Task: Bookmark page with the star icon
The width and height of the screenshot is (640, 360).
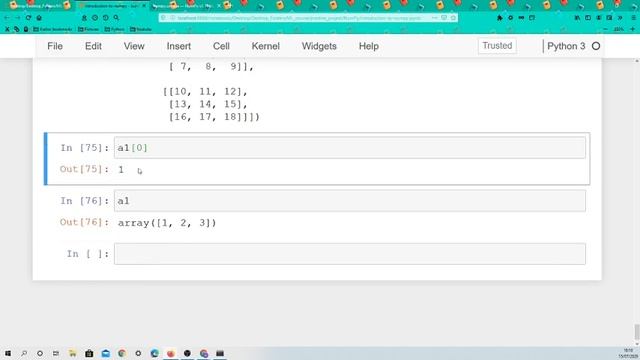Action: 453,18
